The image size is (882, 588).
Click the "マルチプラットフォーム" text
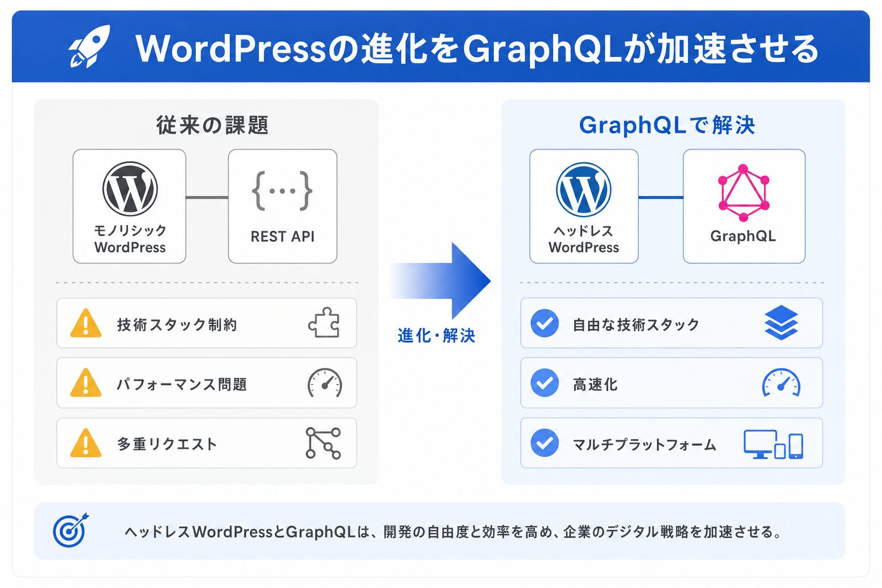pyautogui.click(x=645, y=444)
